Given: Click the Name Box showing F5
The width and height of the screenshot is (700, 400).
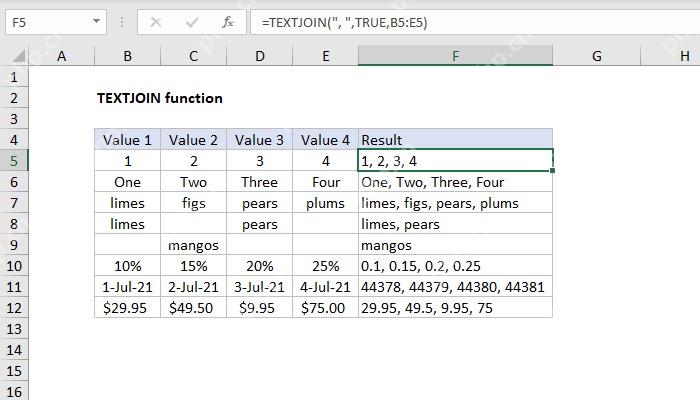Looking at the screenshot, I should click(56, 22).
